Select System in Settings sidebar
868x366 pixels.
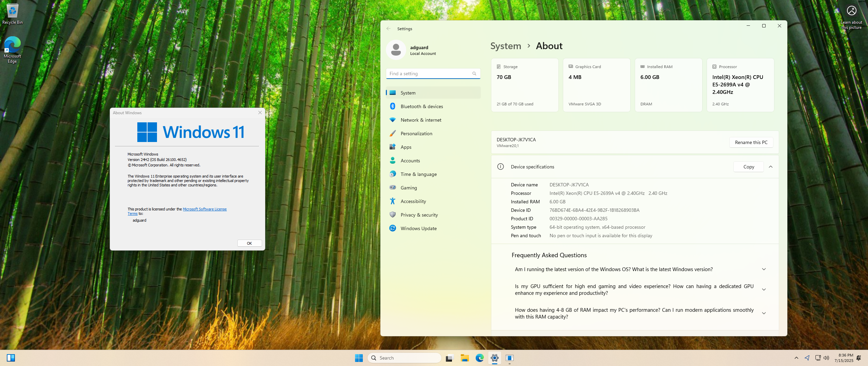tap(433, 93)
